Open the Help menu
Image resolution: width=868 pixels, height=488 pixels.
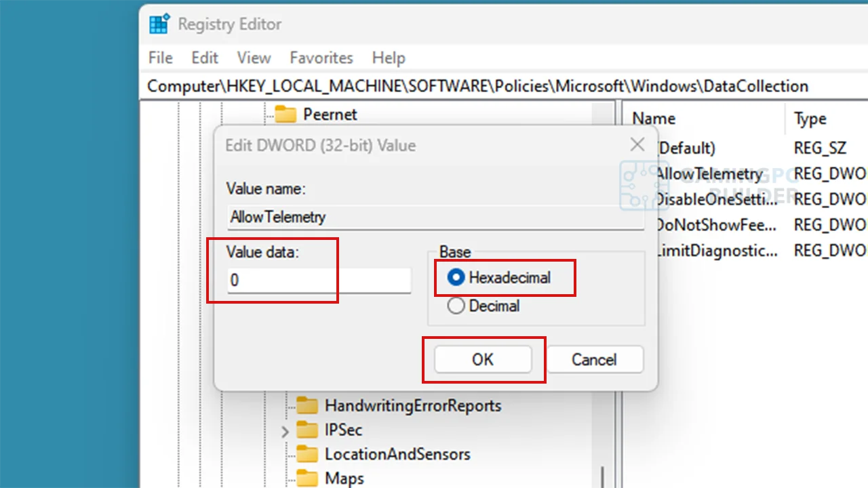[x=389, y=58]
